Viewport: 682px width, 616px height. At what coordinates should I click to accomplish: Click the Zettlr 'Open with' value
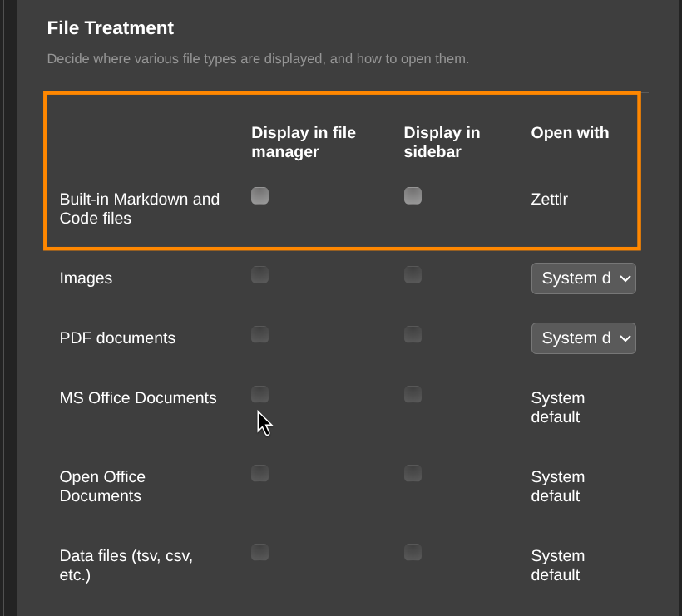(550, 200)
